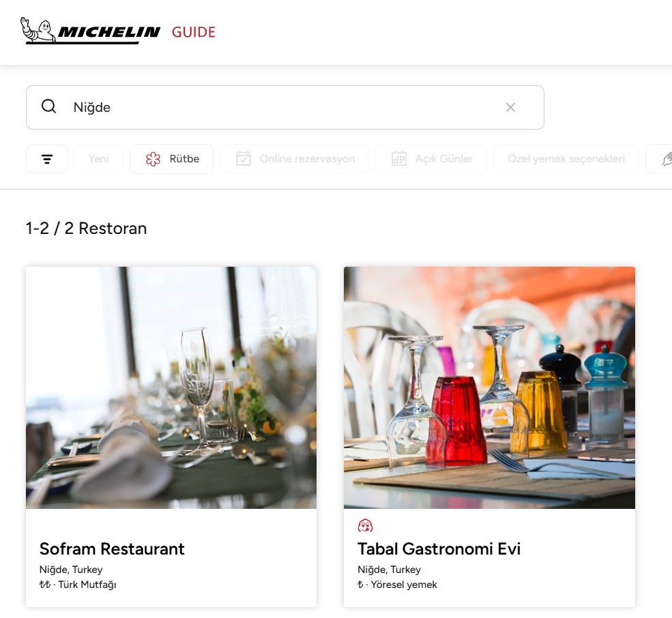Image resolution: width=672 pixels, height=618 pixels.
Task: Click the Online rezervasyon calendar-check icon
Action: coord(244,158)
